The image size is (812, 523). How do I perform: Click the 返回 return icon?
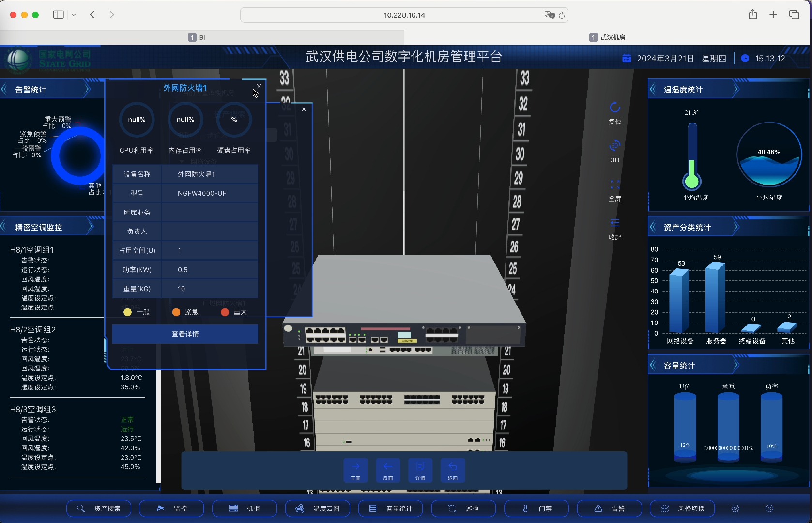(x=453, y=470)
